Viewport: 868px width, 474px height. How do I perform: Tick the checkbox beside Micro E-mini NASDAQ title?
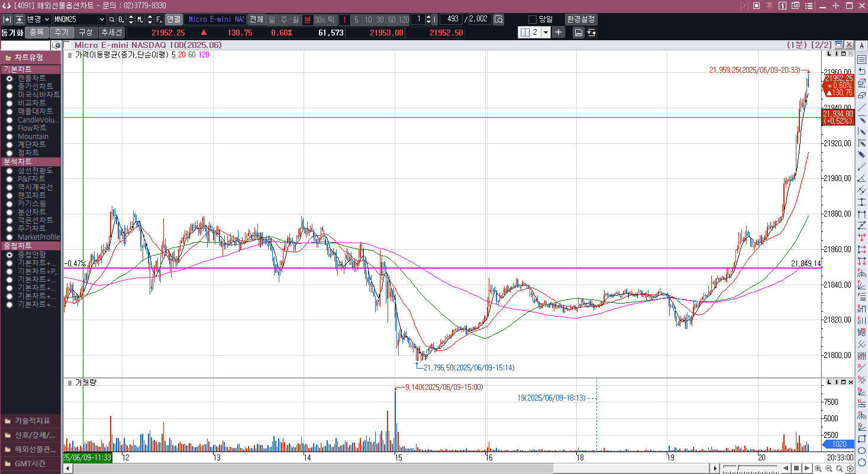point(67,45)
